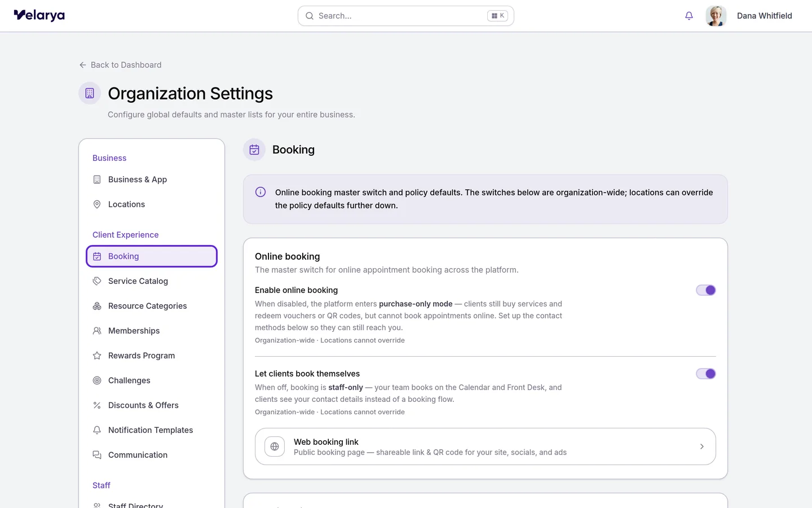Focus the Search field

click(405, 16)
